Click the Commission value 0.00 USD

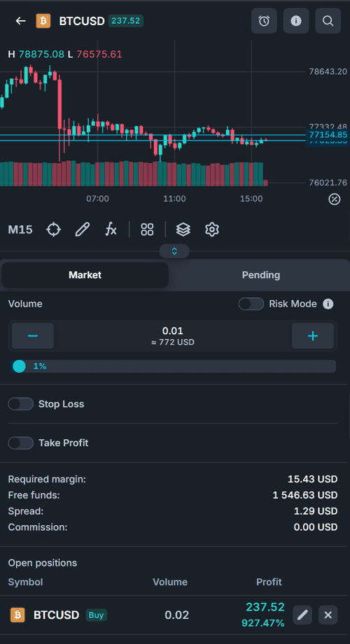[x=316, y=527]
